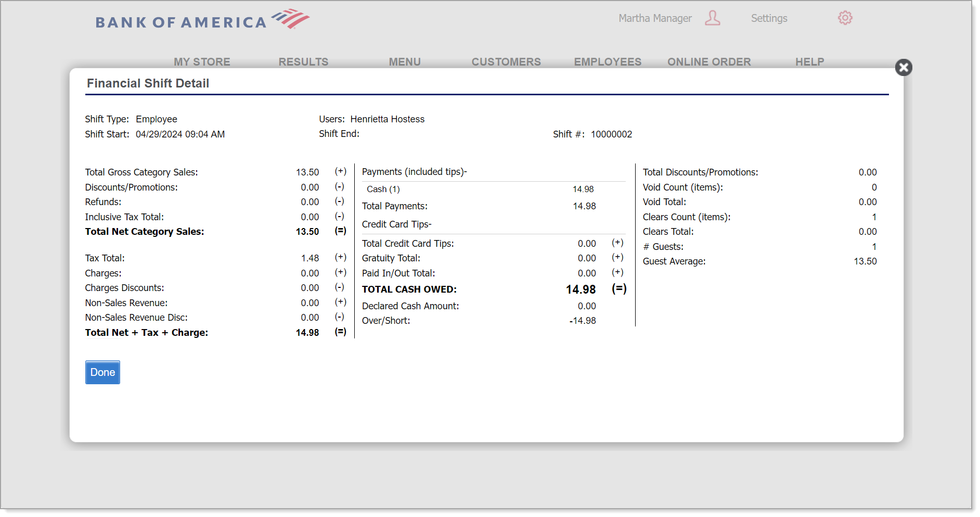The image size is (980, 517).
Task: Click the Refunds label
Action: (103, 202)
